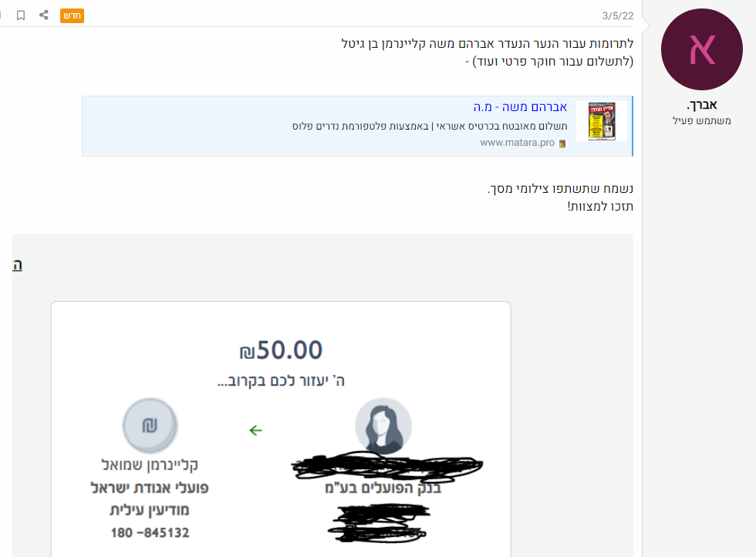Open the user avatar with letter א

(701, 49)
